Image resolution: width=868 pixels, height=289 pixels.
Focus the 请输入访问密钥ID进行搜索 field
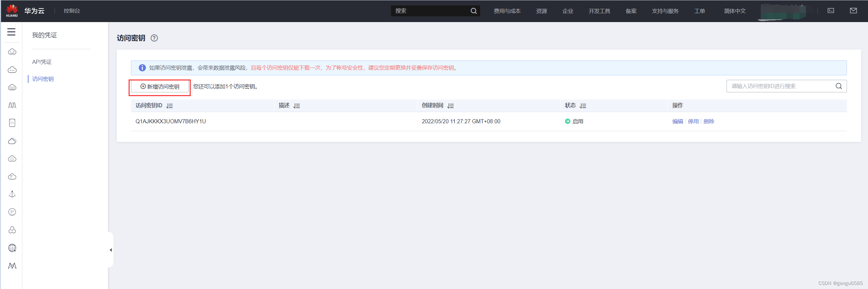(x=787, y=86)
